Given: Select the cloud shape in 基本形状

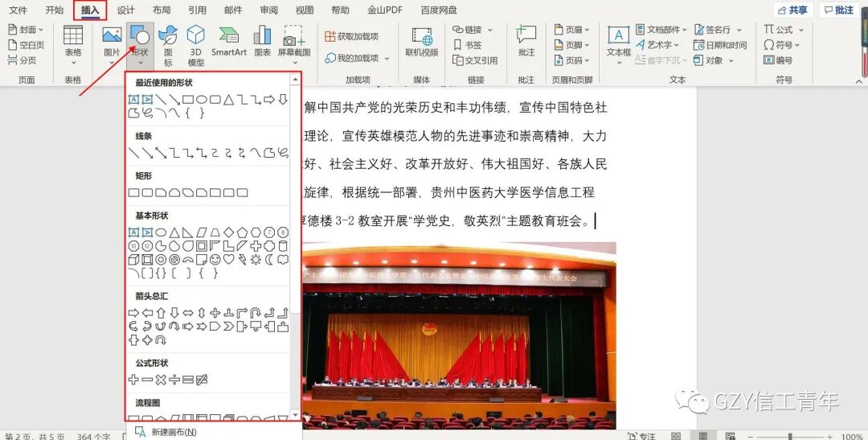Looking at the screenshot, I should (283, 259).
